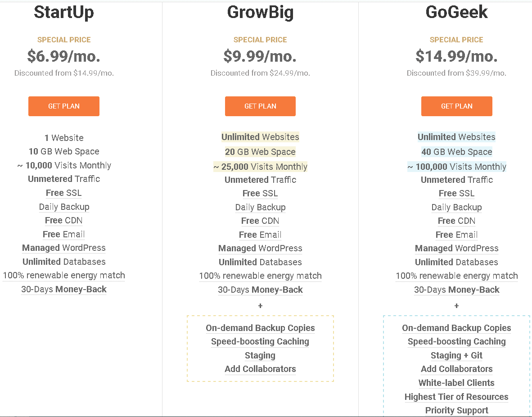The width and height of the screenshot is (532, 417).
Task: Click StartUp's 100% renewable energy match
Action: tap(64, 276)
